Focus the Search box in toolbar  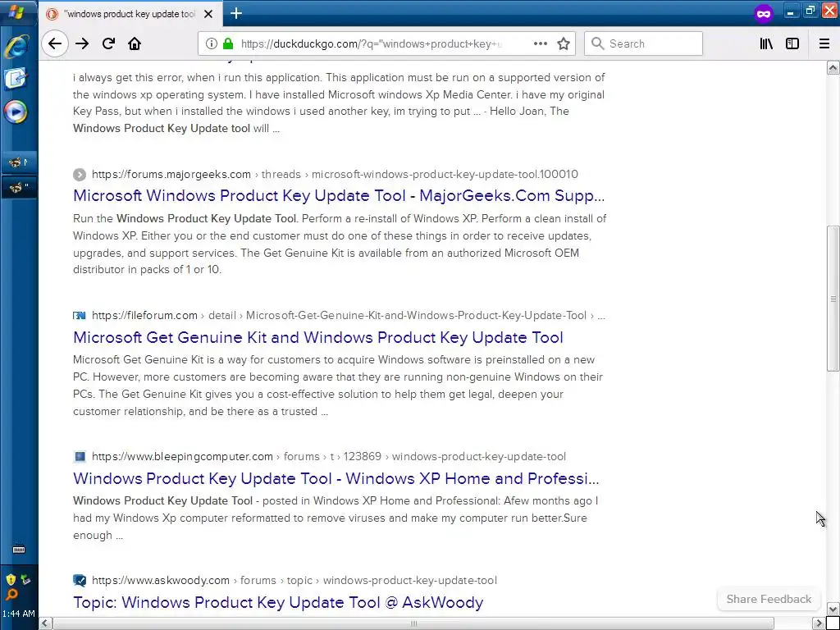pyautogui.click(x=643, y=43)
